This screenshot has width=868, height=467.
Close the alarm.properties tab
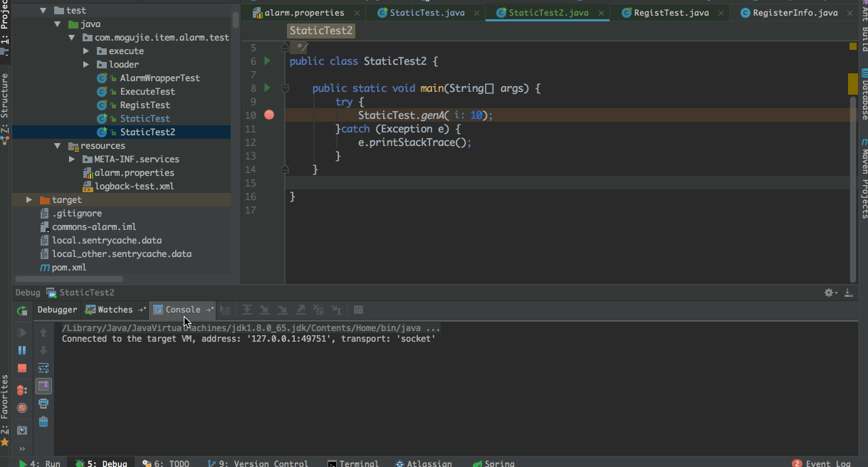pyautogui.click(x=357, y=13)
